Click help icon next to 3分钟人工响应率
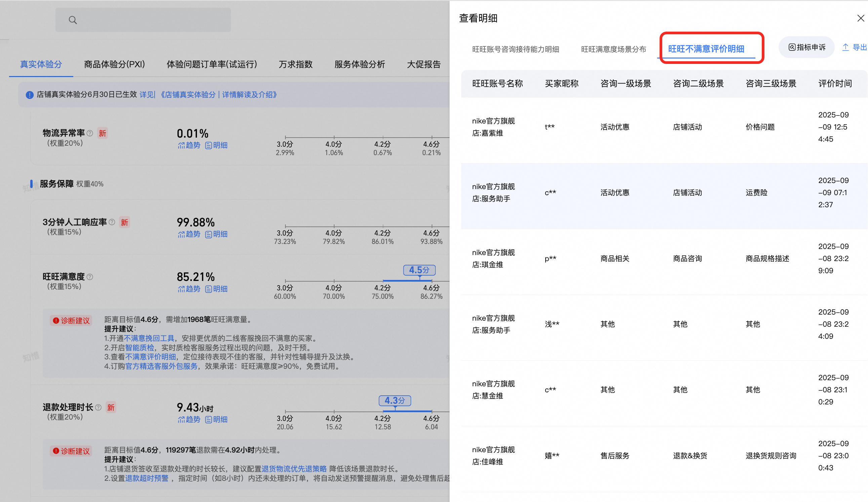The width and height of the screenshot is (868, 502). coord(112,222)
